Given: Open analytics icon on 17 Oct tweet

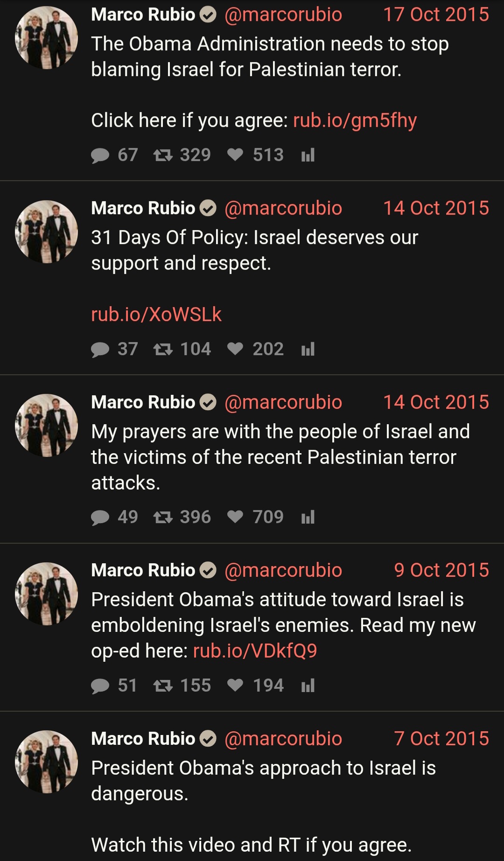Looking at the screenshot, I should 308,155.
